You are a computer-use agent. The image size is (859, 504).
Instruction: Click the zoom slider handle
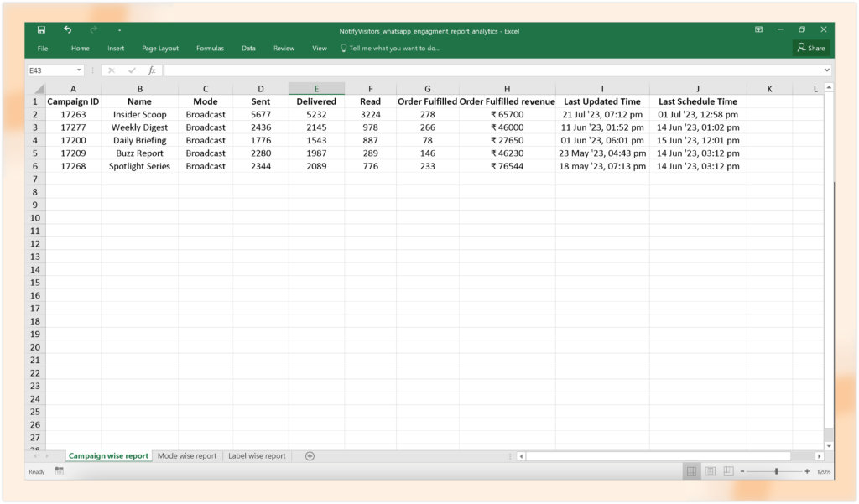pos(776,472)
